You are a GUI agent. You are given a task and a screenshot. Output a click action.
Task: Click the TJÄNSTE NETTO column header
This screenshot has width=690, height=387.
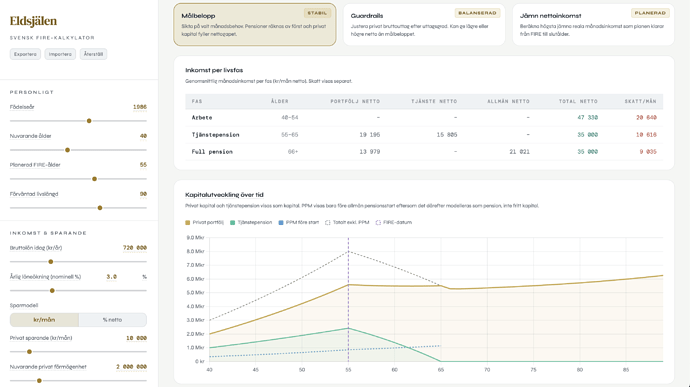(434, 101)
